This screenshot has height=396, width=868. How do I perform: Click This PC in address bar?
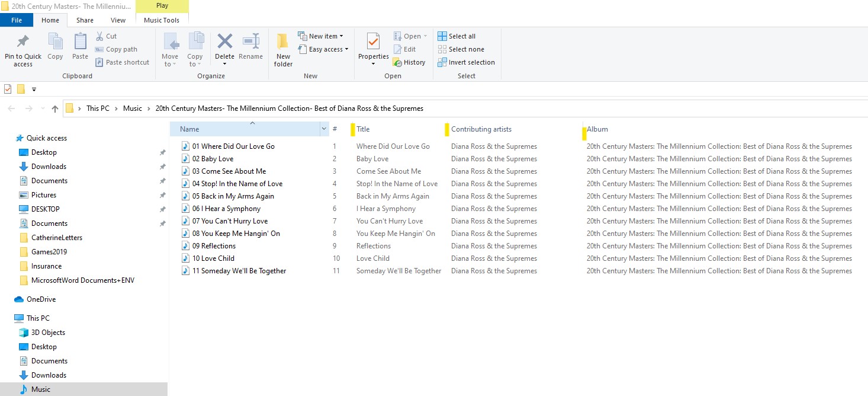pyautogui.click(x=98, y=108)
